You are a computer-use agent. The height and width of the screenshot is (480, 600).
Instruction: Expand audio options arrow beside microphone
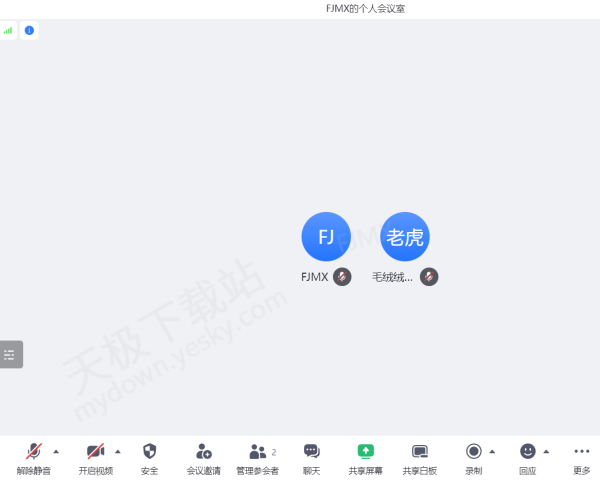(x=56, y=452)
